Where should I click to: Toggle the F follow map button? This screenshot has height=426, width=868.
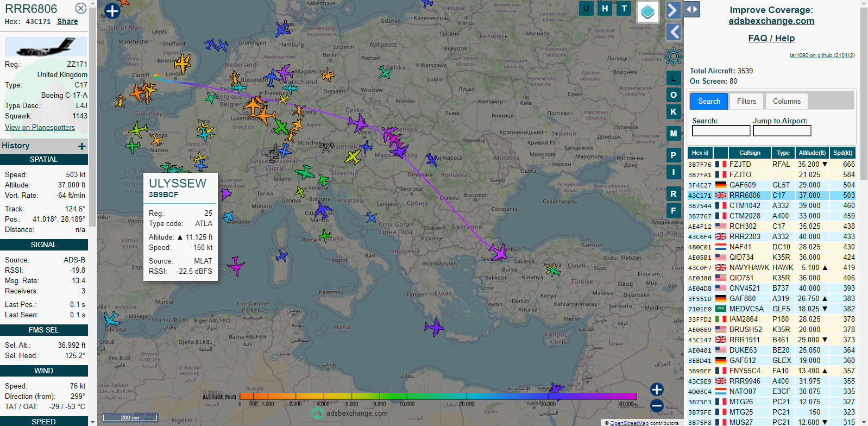point(674,211)
